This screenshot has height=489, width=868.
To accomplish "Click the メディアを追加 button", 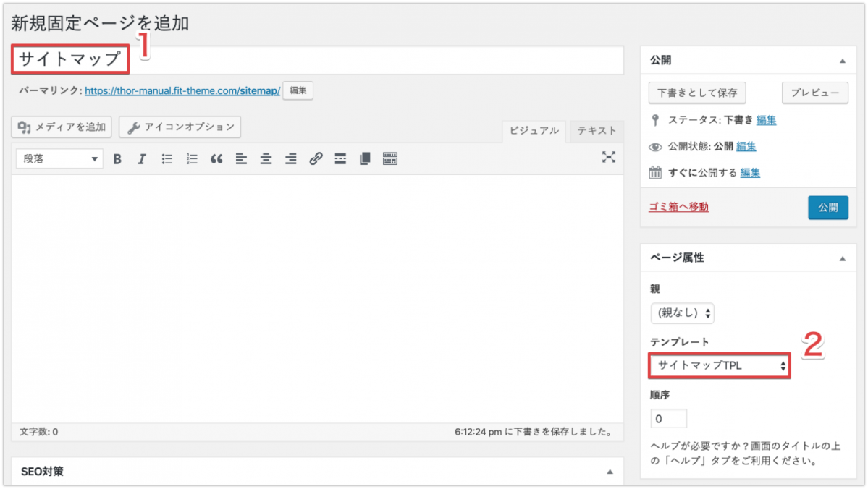I will click(x=62, y=127).
